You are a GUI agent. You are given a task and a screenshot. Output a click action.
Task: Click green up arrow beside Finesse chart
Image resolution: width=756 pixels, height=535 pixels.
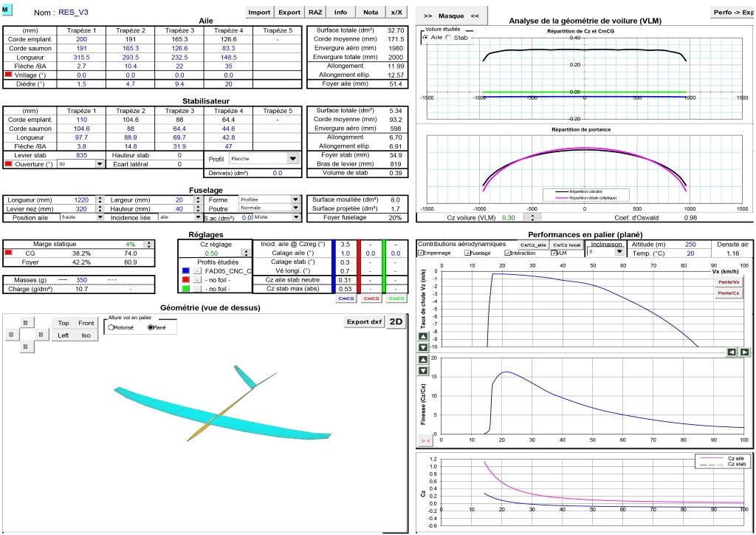click(423, 360)
